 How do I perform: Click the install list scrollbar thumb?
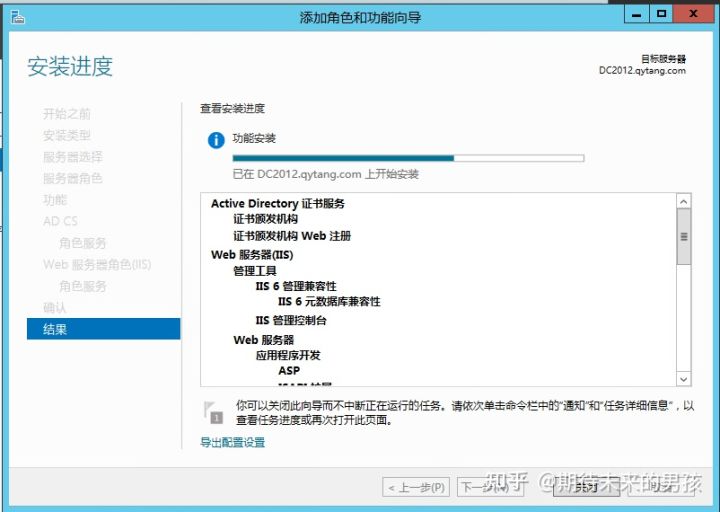point(684,237)
